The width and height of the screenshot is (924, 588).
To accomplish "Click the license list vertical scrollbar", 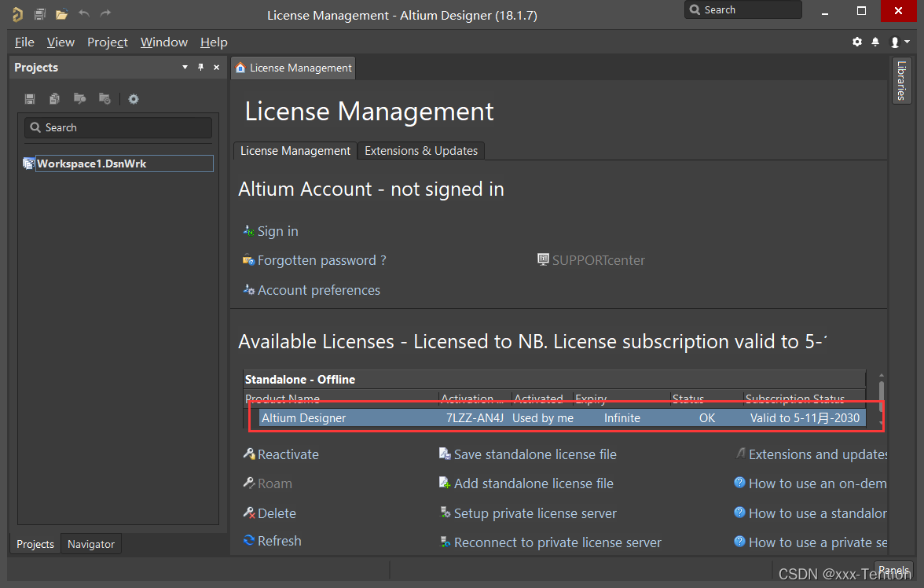I will tap(881, 391).
